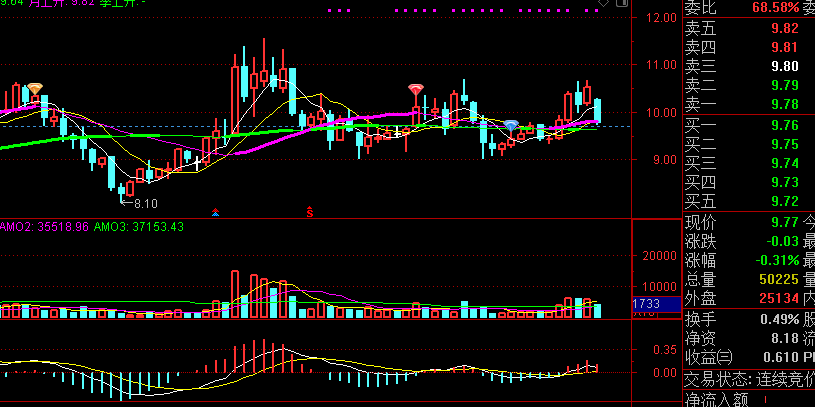Click the 净流入额 label
The height and width of the screenshot is (407, 815).
coord(716,400)
